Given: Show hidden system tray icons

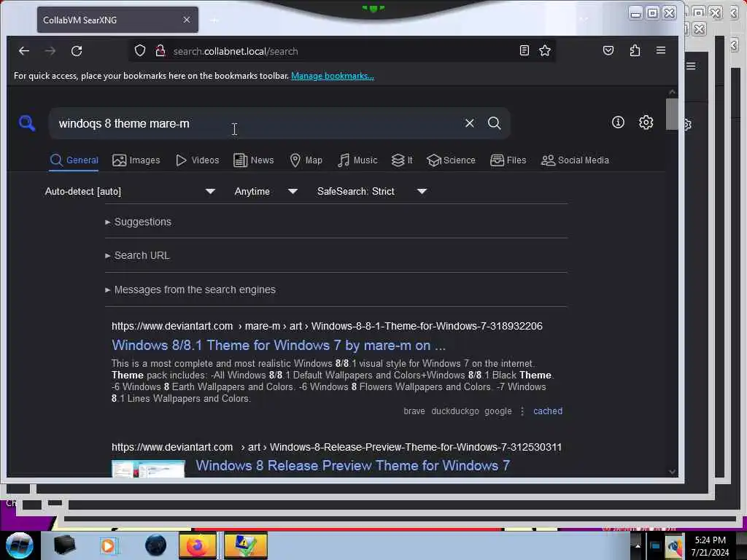Looking at the screenshot, I should click(638, 545).
